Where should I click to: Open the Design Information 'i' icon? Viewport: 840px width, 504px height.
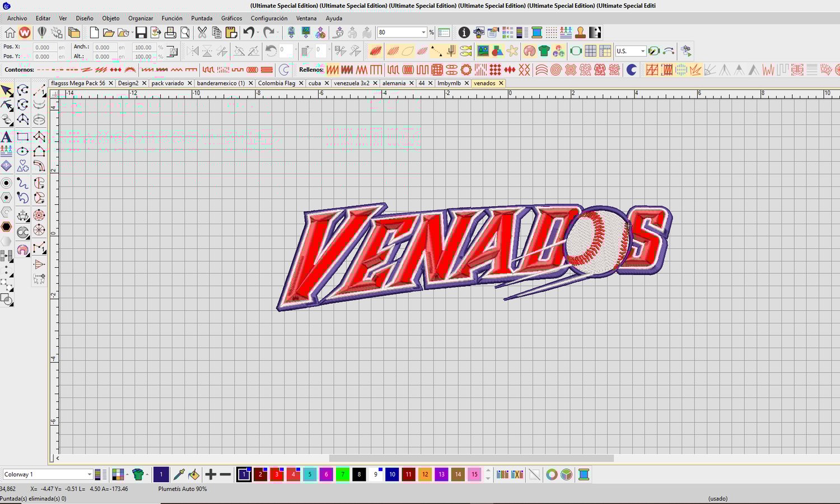coord(464,32)
